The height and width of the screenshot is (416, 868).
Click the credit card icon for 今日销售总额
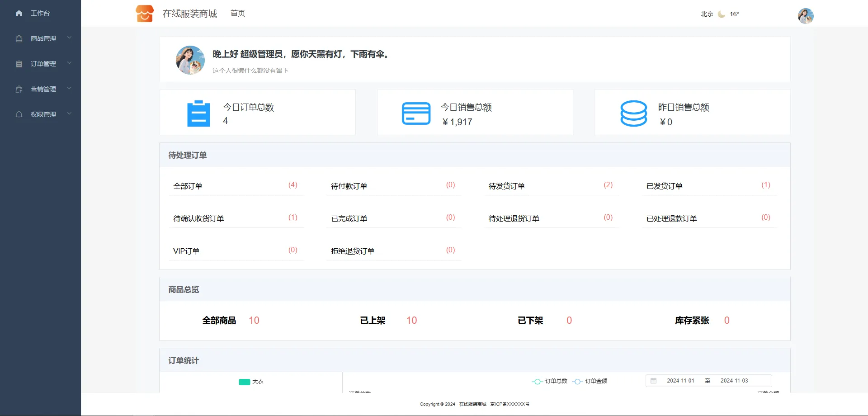pos(416,113)
